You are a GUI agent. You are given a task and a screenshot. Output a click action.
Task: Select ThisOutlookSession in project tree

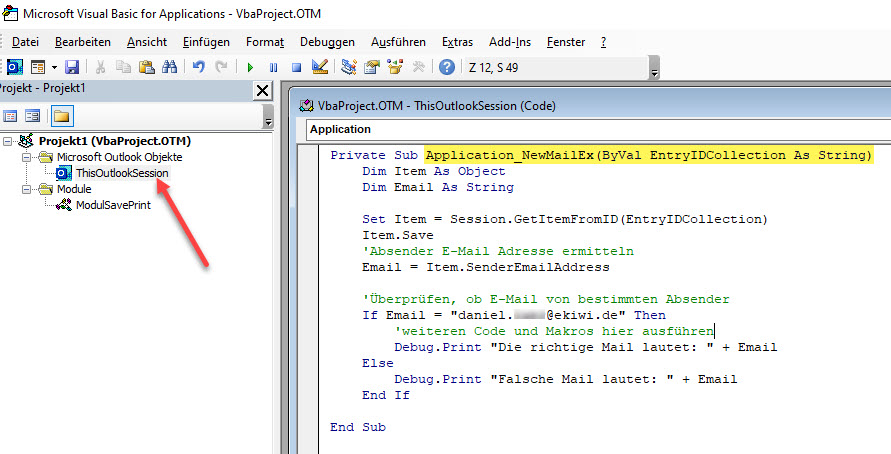point(122,173)
